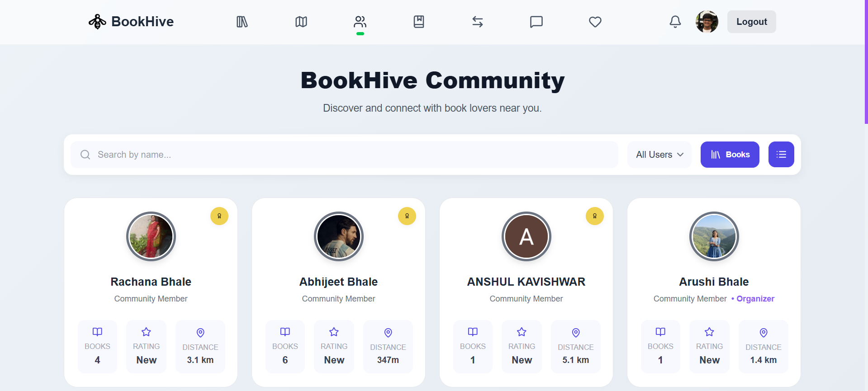
Task: Click the Abhijeet Bhale name
Action: coord(339,282)
